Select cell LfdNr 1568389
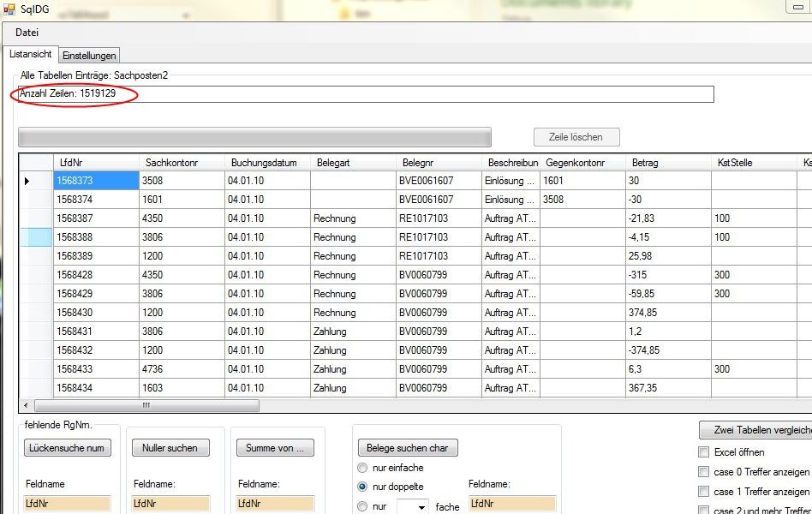The image size is (812, 514). point(96,256)
